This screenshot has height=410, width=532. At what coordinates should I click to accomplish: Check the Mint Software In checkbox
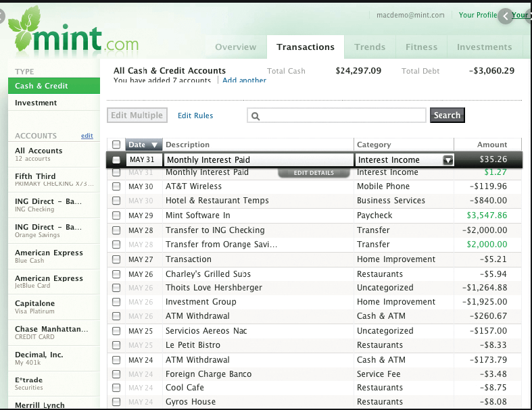point(116,215)
